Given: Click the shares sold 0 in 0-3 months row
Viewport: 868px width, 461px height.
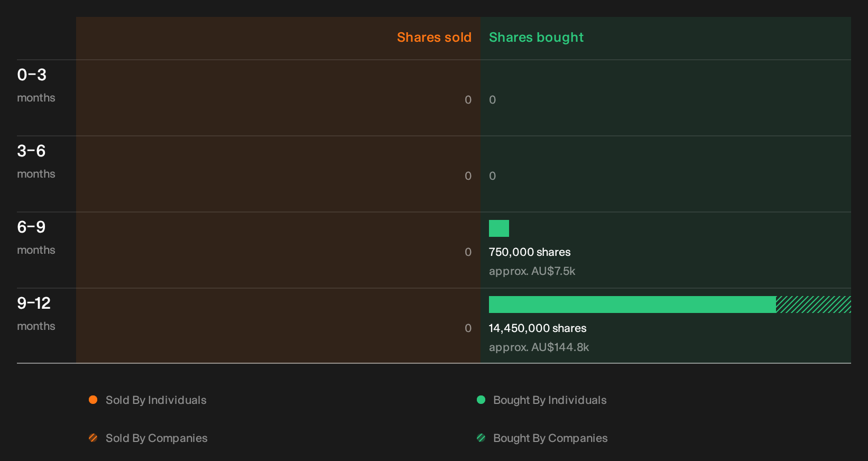Looking at the screenshot, I should pyautogui.click(x=468, y=100).
